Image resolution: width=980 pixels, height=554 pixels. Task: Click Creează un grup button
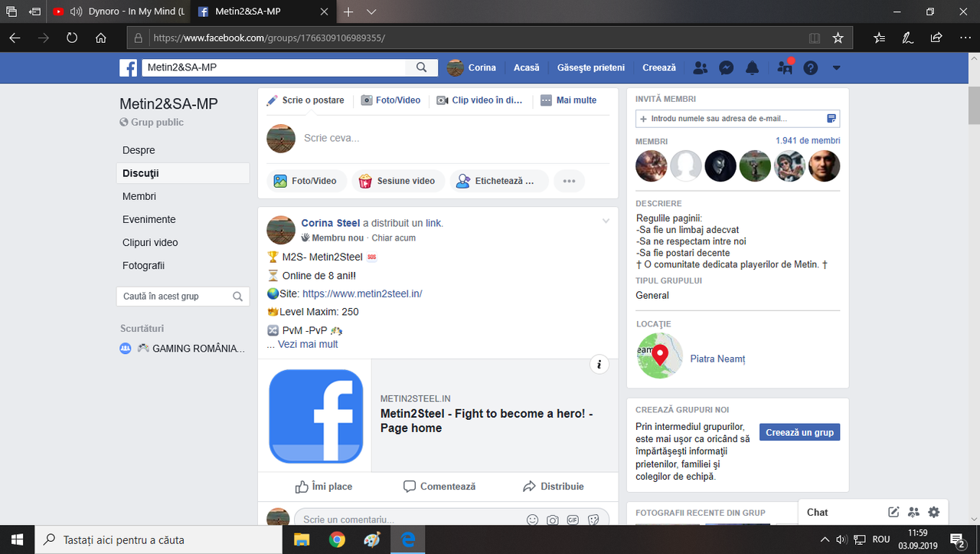(x=799, y=432)
